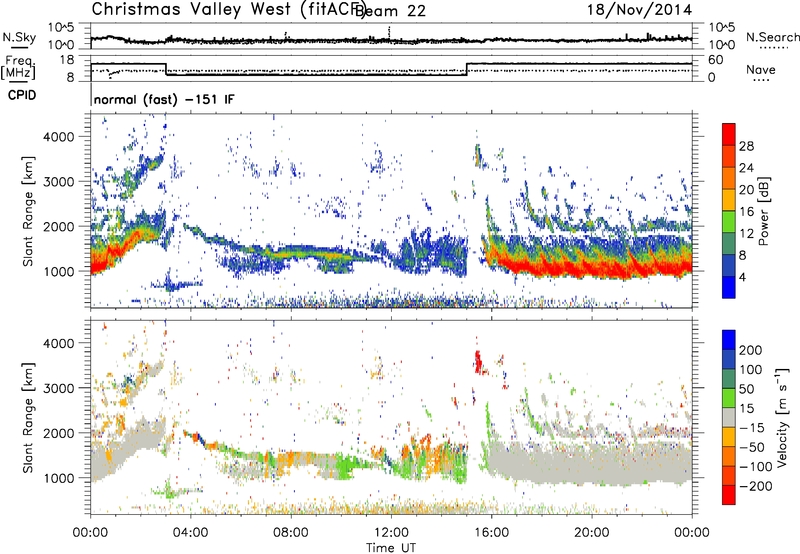This screenshot has height=554, width=800.
Task: Select the CPID row label
Action: point(22,95)
